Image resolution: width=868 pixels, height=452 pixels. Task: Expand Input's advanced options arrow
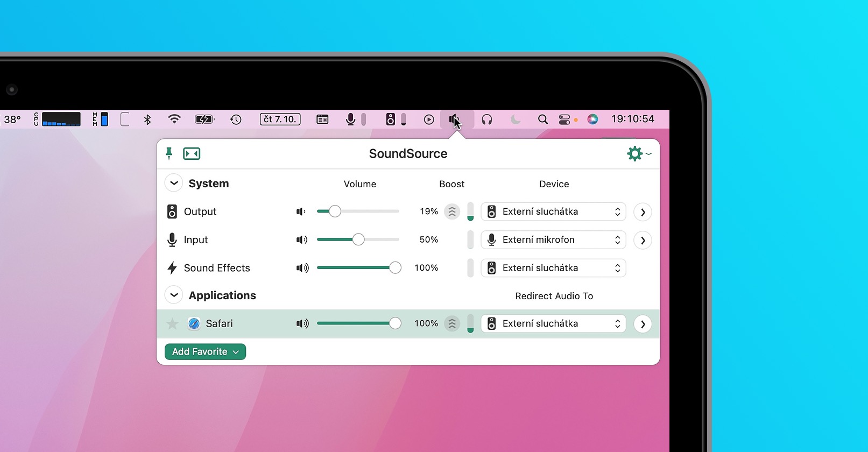(643, 240)
